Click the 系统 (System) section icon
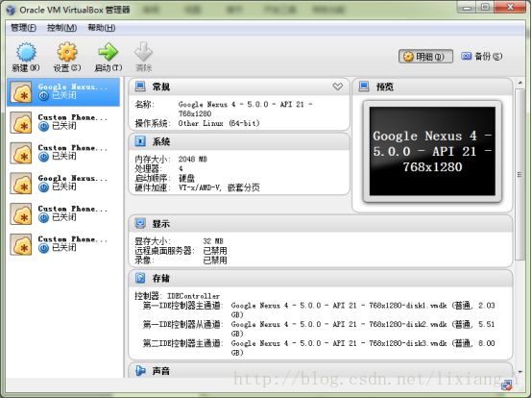 [x=140, y=141]
